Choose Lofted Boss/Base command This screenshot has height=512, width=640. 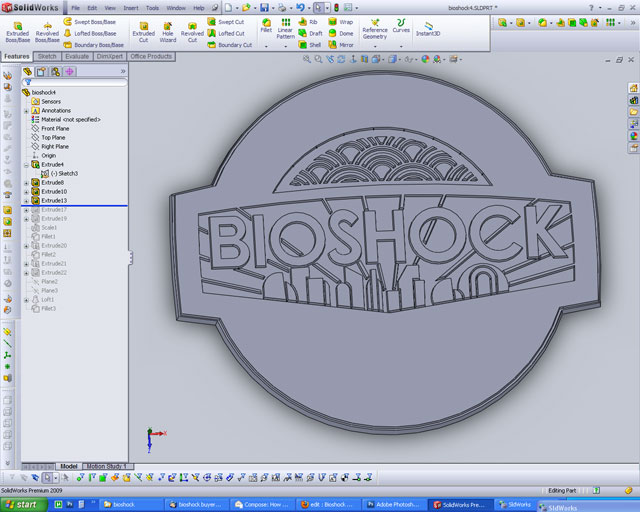(90, 33)
